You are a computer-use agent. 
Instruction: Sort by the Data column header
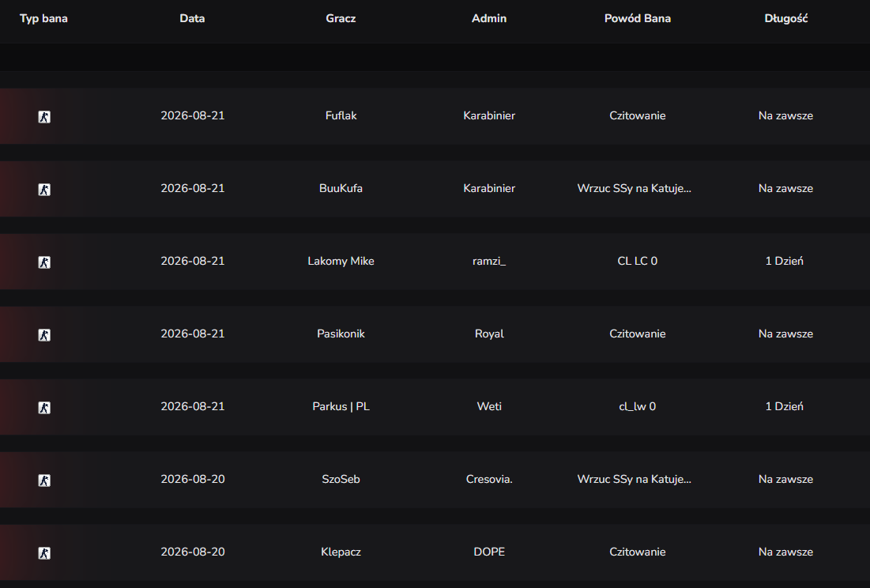(x=192, y=18)
